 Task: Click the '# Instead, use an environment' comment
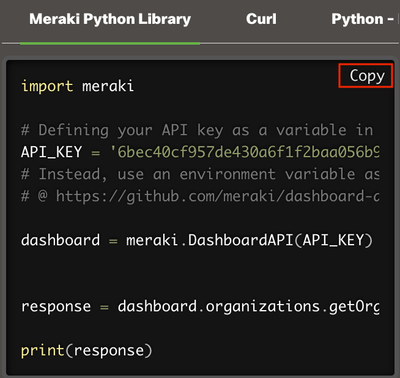coord(200,174)
